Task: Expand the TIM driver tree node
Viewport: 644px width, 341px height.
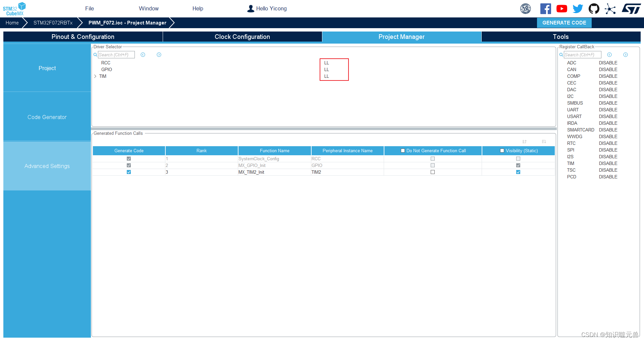Action: (95, 76)
